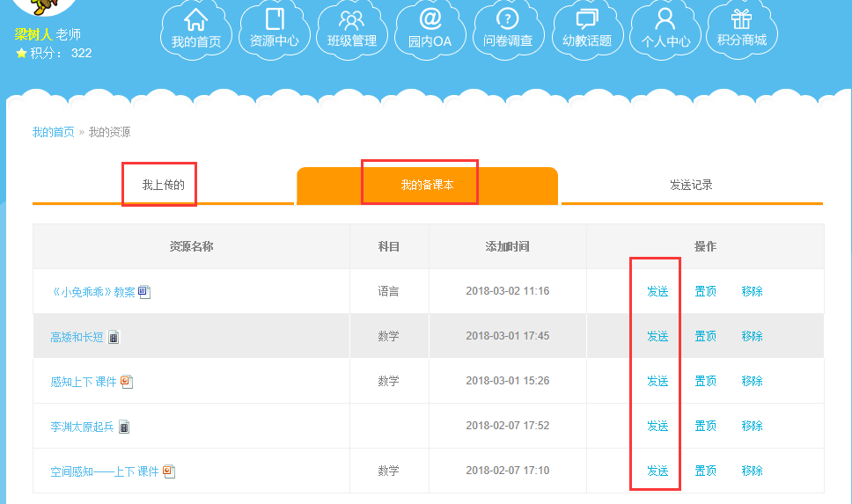Click date 2018-03-02 11:16 cell
This screenshot has height=504, width=852.
tap(508, 291)
